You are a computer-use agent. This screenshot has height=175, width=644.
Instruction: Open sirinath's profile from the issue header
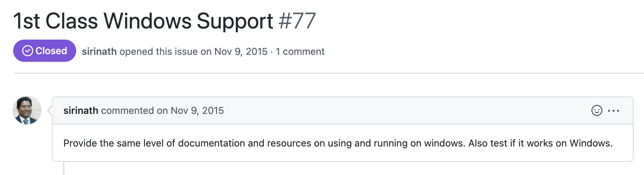[x=99, y=51]
